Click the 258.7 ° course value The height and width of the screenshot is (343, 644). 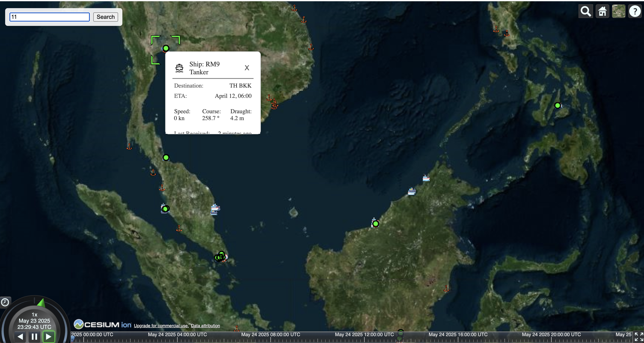pyautogui.click(x=211, y=118)
